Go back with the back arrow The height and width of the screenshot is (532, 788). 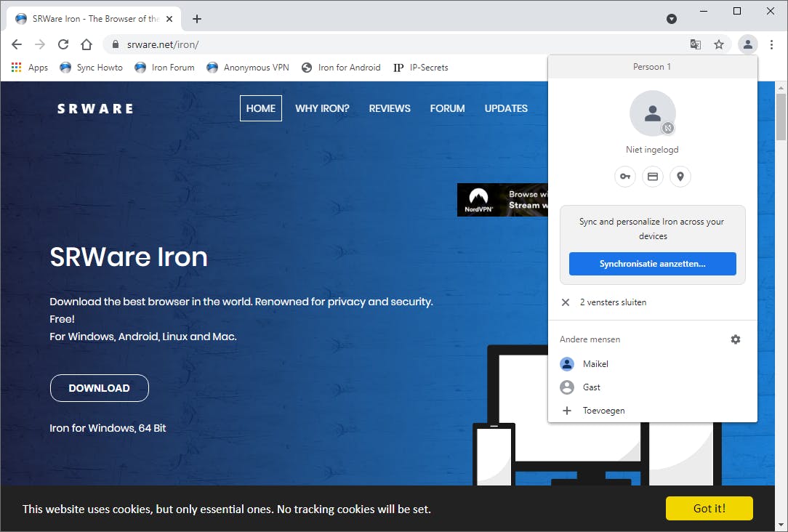click(x=17, y=44)
